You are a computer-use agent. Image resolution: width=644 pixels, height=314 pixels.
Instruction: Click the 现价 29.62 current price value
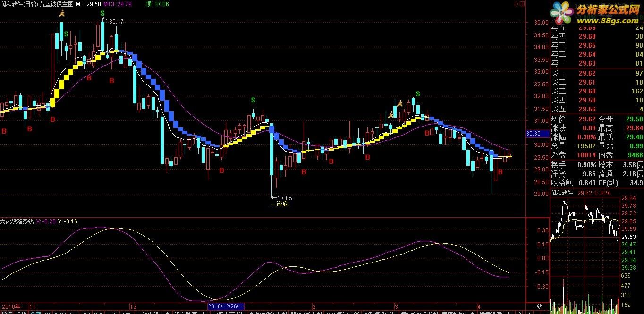(x=587, y=119)
